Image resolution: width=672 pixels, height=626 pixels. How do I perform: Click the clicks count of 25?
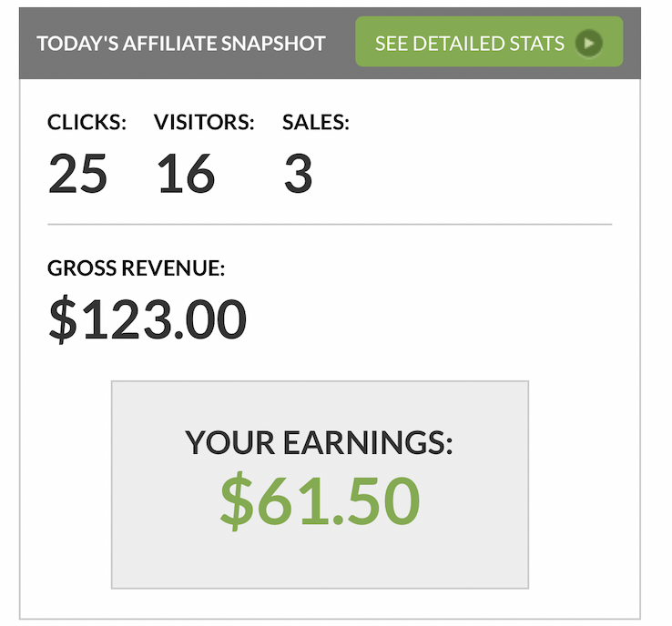click(x=77, y=173)
